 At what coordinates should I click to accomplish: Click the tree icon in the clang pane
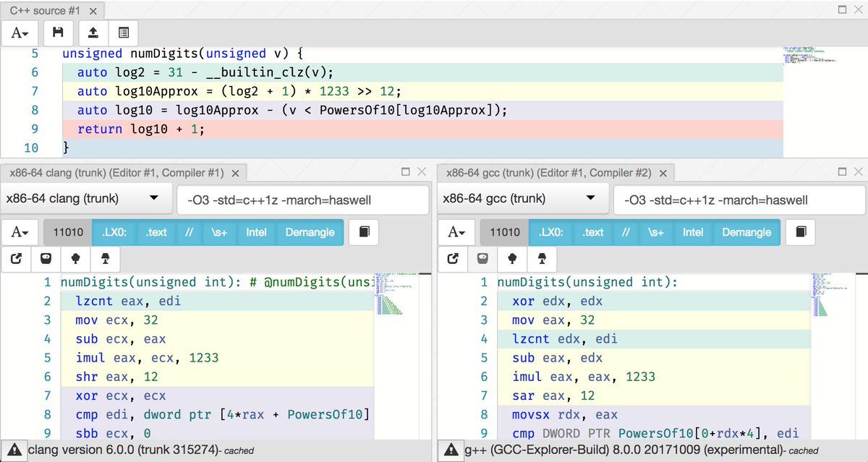tap(75, 258)
